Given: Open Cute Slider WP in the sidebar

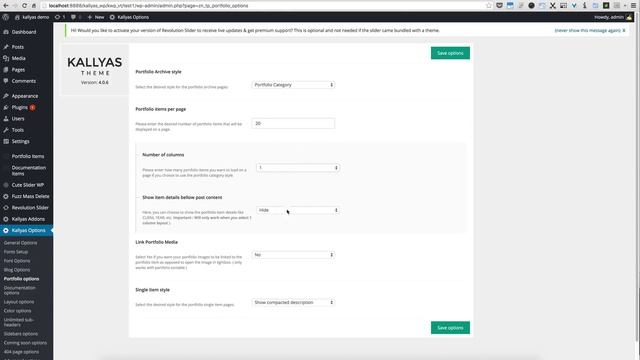Looking at the screenshot, I should [27, 185].
